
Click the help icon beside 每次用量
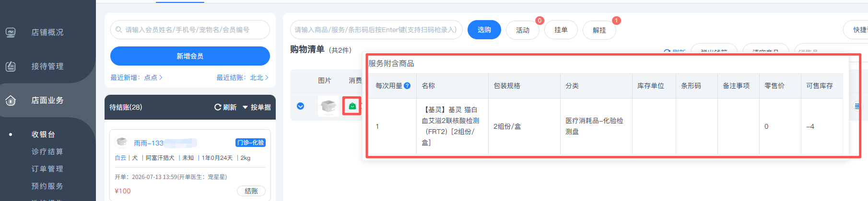pyautogui.click(x=407, y=86)
